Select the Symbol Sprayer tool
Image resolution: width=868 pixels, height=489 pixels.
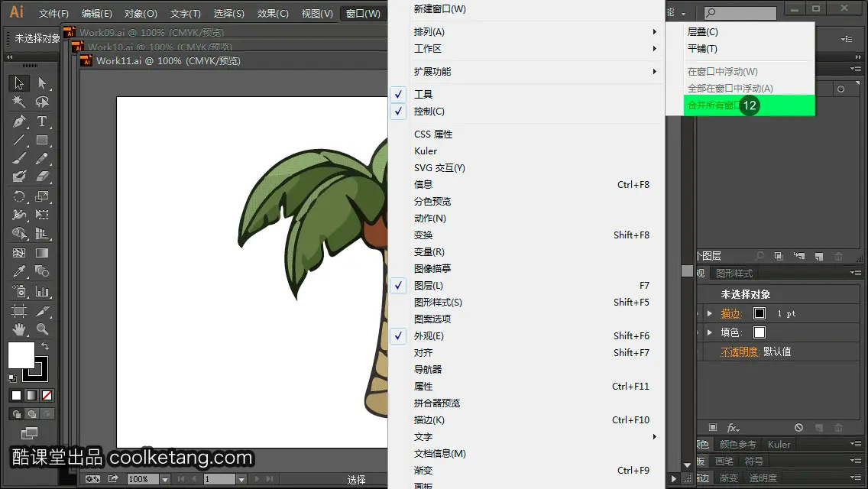tap(19, 291)
